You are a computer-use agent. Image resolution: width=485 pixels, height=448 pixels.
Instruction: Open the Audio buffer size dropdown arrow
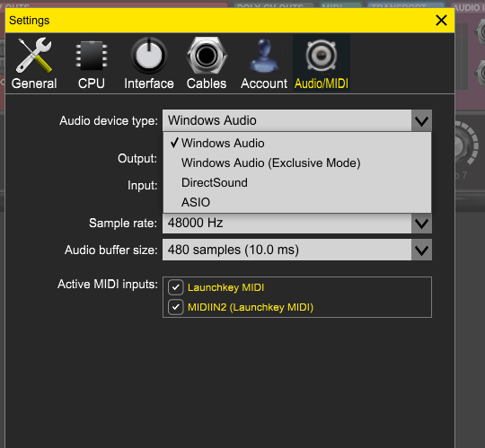coord(421,250)
